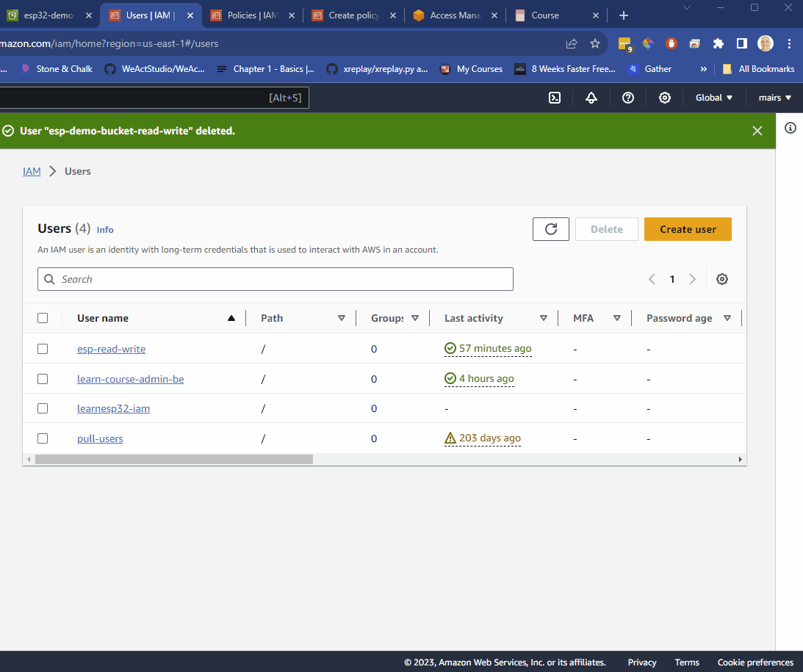Select the esp-read-write user checkbox
803x672 pixels.
(43, 349)
